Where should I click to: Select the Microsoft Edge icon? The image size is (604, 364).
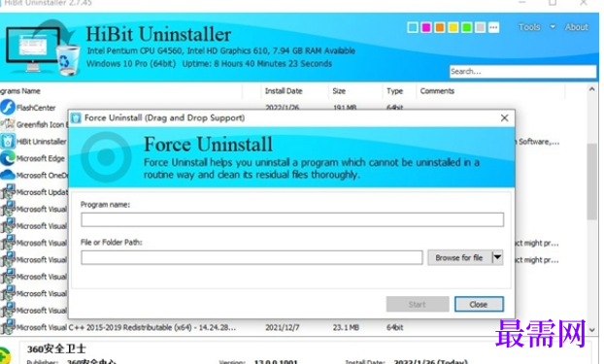(8, 158)
